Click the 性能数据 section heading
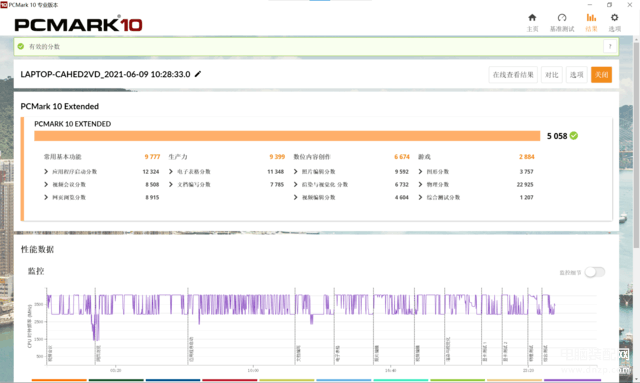640x383 pixels. (x=38, y=249)
